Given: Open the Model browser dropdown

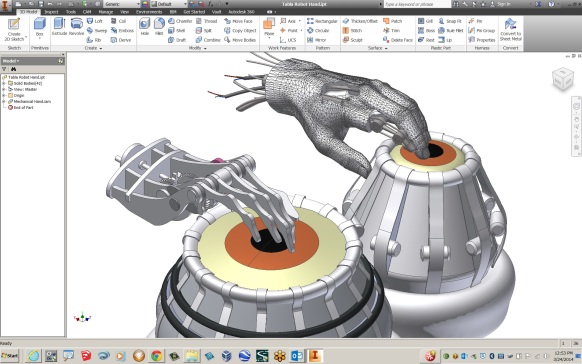Looking at the screenshot, I should (11, 61).
